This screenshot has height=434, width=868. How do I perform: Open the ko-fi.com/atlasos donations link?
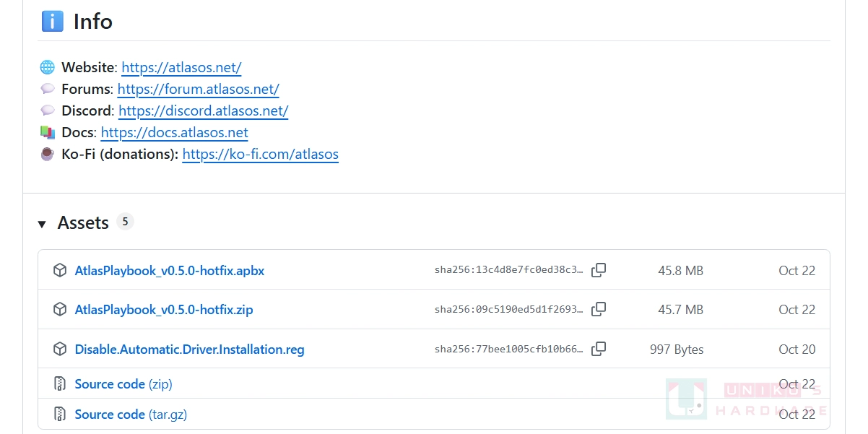pyautogui.click(x=260, y=155)
